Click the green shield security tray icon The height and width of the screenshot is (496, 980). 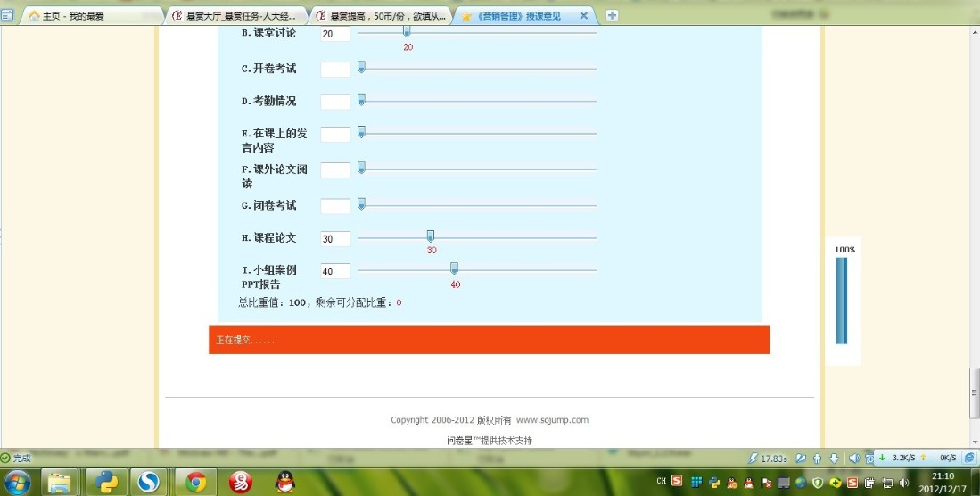point(818,483)
